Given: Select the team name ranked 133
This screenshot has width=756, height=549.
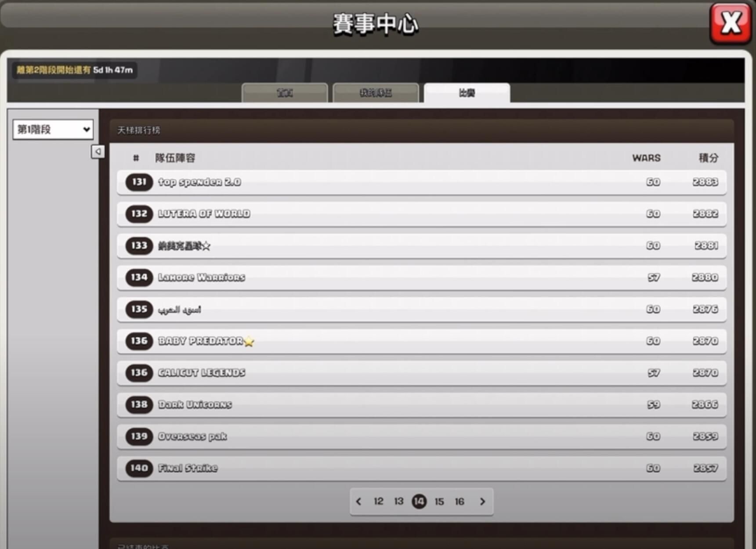Looking at the screenshot, I should tap(184, 246).
